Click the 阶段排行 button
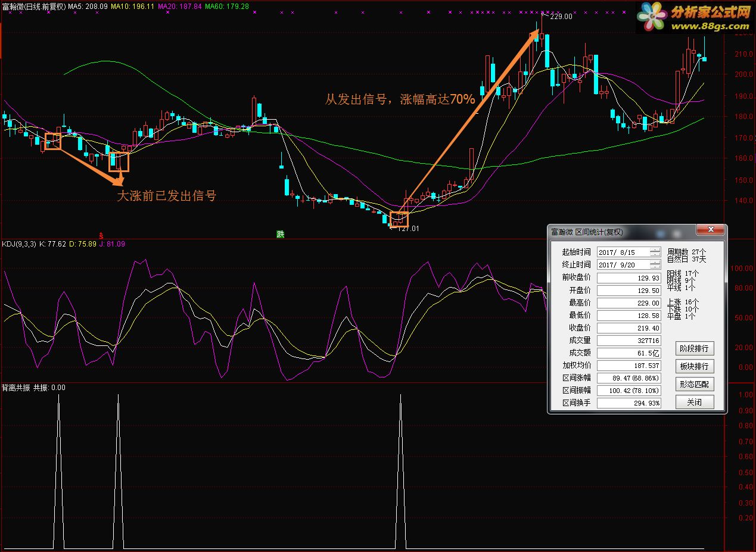Screen dimensions: 756x552 tap(694, 348)
